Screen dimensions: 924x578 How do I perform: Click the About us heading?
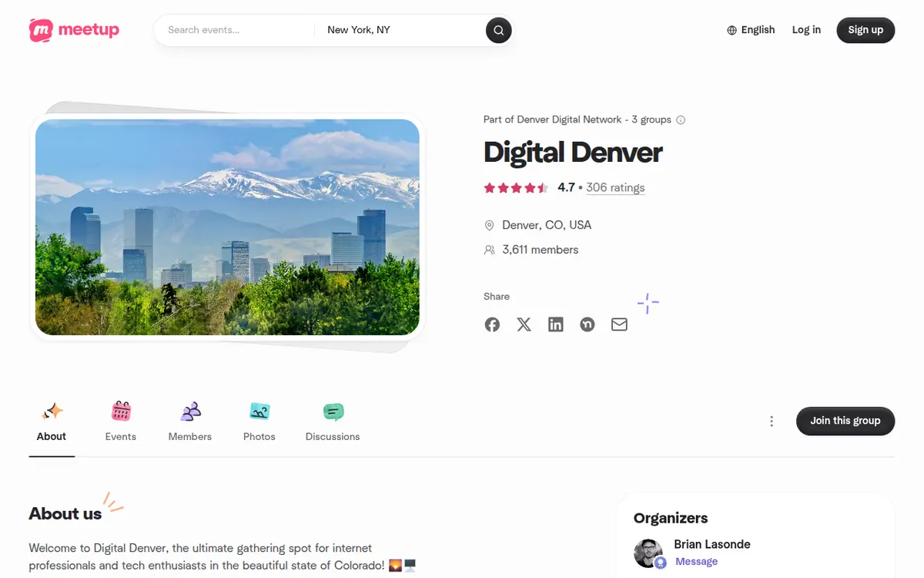[65, 514]
